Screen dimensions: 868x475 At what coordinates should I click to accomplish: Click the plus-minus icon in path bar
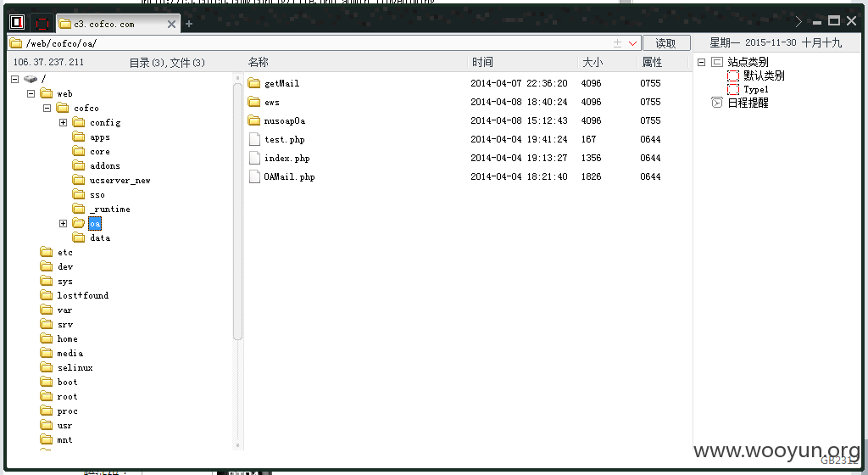[618, 43]
